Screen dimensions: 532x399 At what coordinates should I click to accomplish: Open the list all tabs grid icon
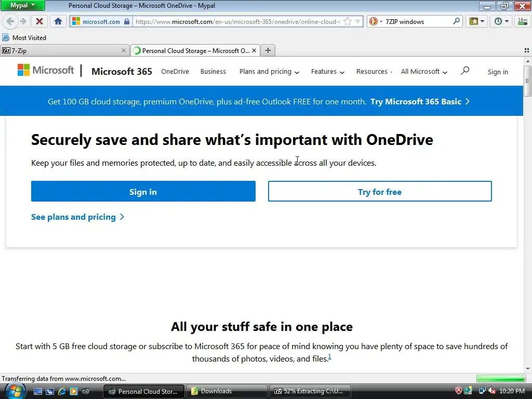[527, 50]
